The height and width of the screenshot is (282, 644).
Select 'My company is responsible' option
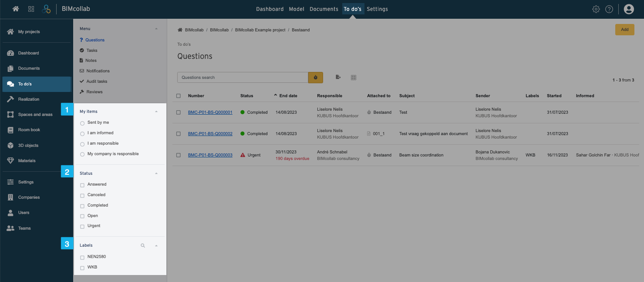coord(82,154)
